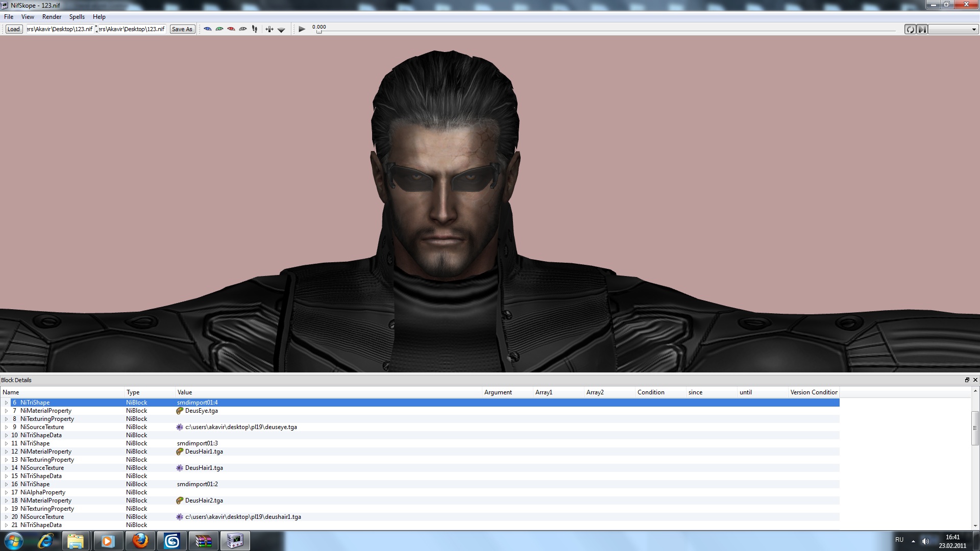Click the load file path field
Screen dimensions: 980x551
pos(60,29)
